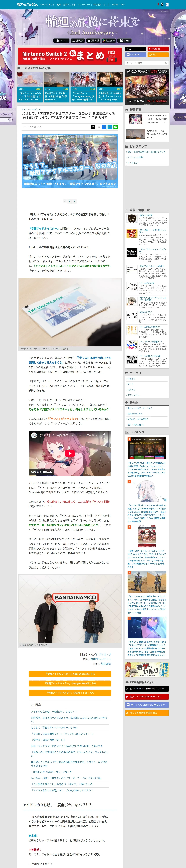Open マンガ in top navigation
Image resolution: width=186 pixels, height=868 pixels.
(106, 5)
